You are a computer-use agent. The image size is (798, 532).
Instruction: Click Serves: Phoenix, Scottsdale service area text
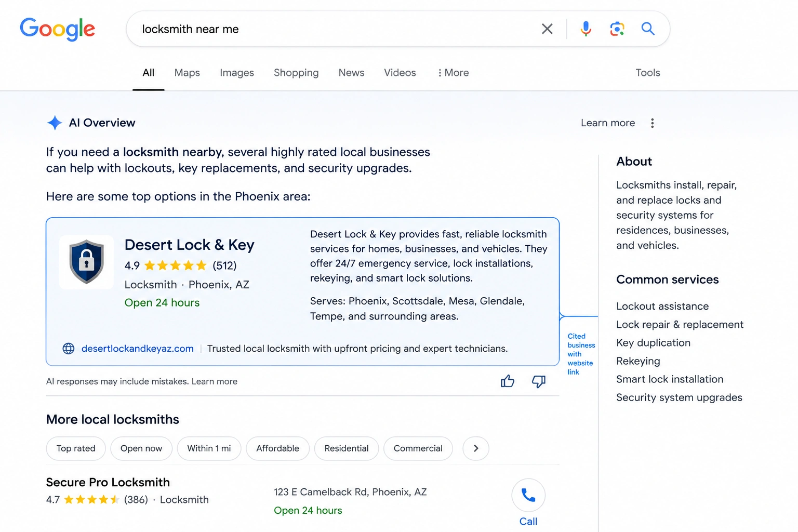click(x=418, y=309)
